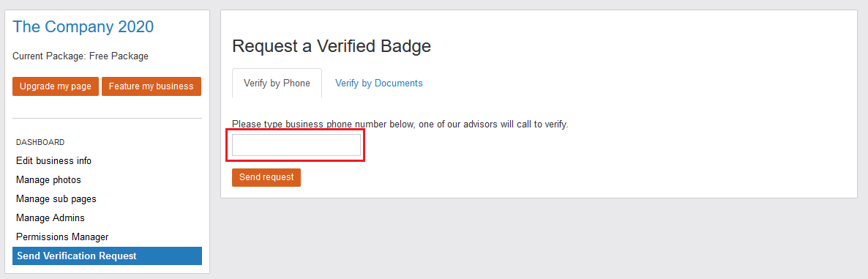This screenshot has width=868, height=279.
Task: Click the sidebar divider line under the buttons
Action: click(x=107, y=118)
